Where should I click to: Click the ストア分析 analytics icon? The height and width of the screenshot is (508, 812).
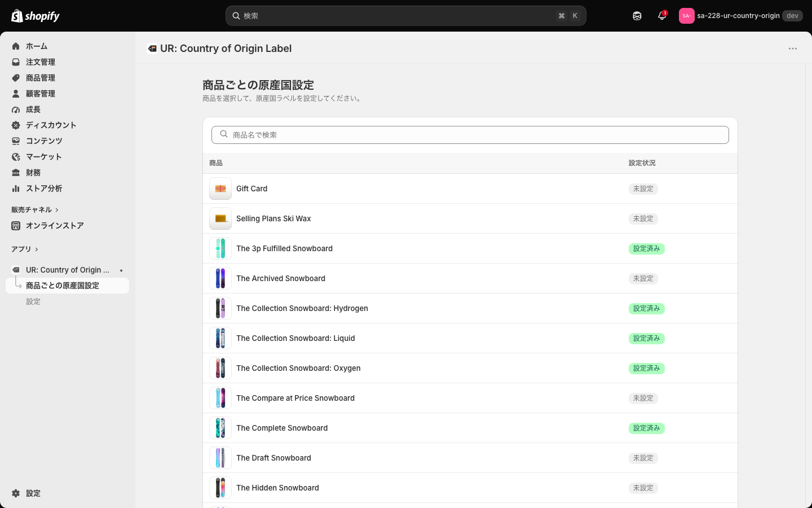(16, 189)
